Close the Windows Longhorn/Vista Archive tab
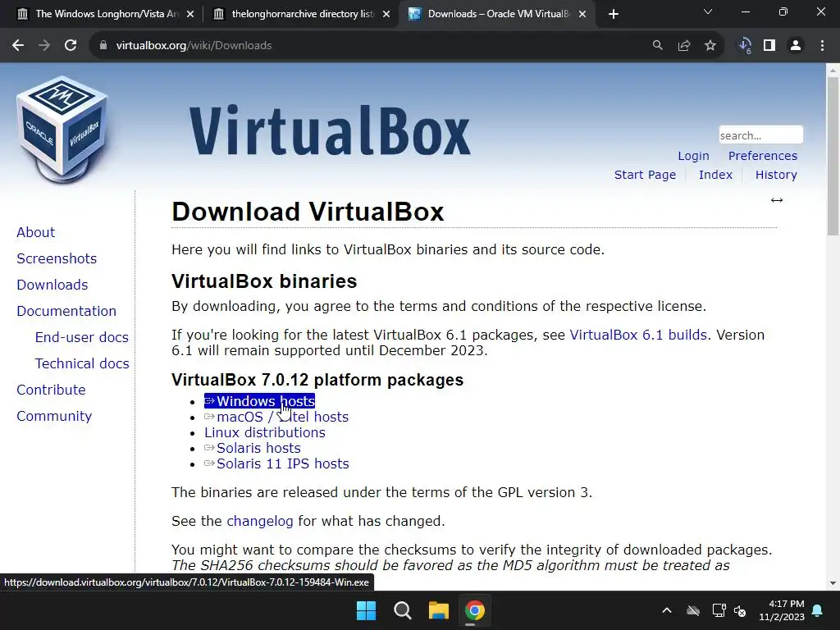Image resolution: width=840 pixels, height=630 pixels. point(190,14)
